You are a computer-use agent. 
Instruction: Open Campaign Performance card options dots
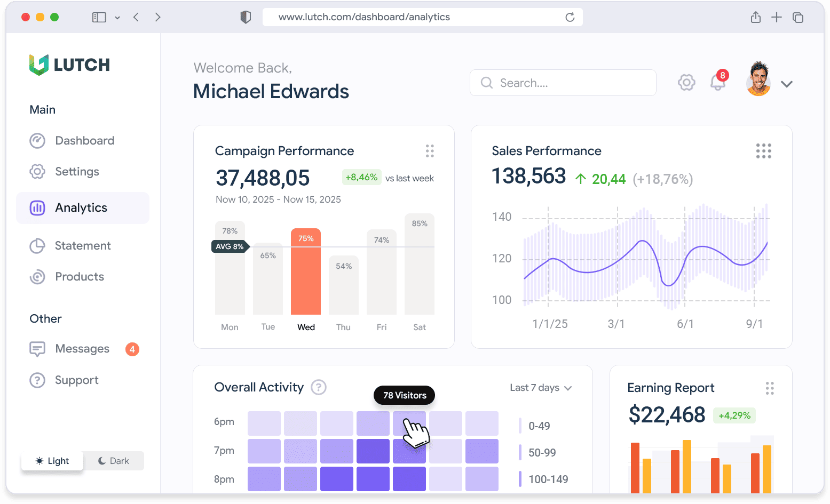[x=430, y=151]
